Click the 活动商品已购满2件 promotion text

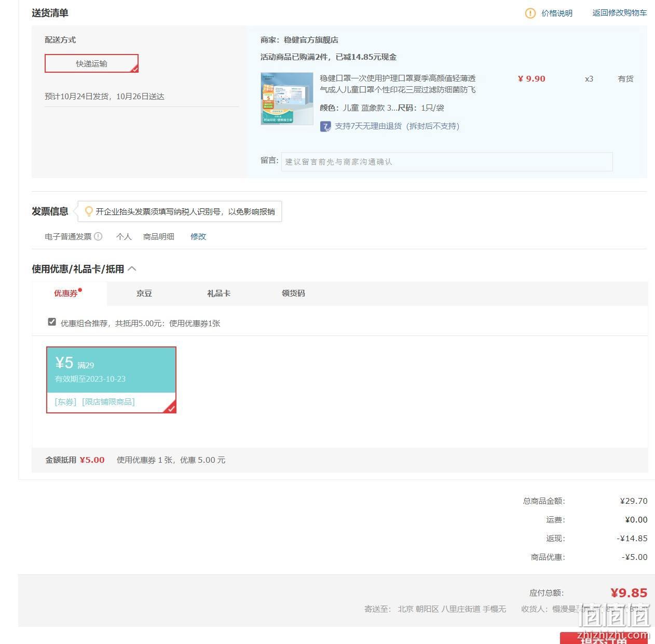coord(329,57)
